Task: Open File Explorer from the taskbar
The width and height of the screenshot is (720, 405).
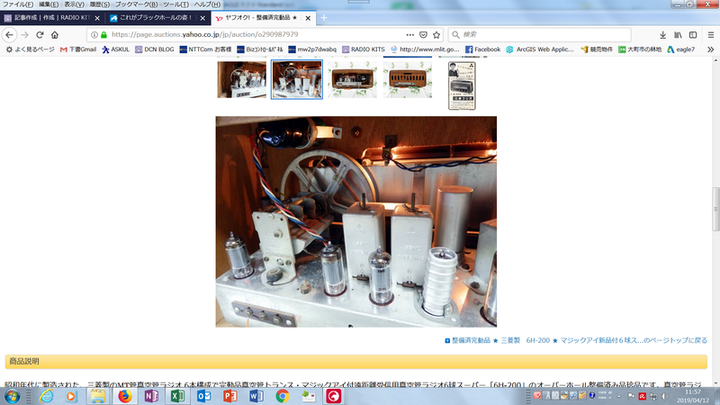Action: (x=97, y=396)
